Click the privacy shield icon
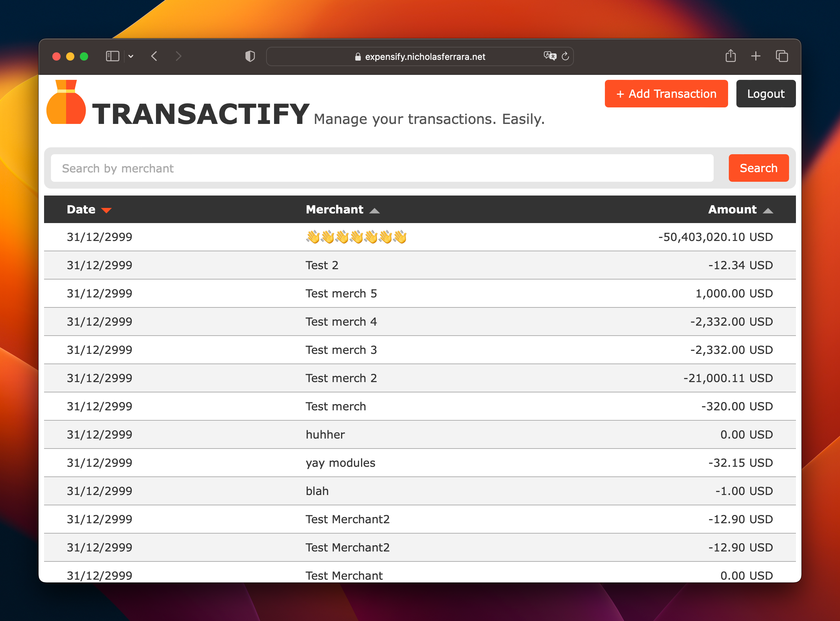Image resolution: width=840 pixels, height=621 pixels. pos(250,56)
